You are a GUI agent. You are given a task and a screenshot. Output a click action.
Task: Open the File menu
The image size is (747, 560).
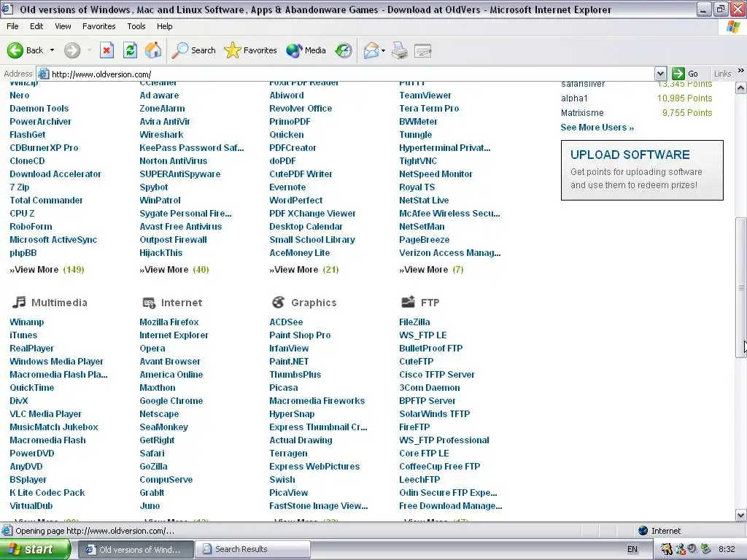point(13,26)
